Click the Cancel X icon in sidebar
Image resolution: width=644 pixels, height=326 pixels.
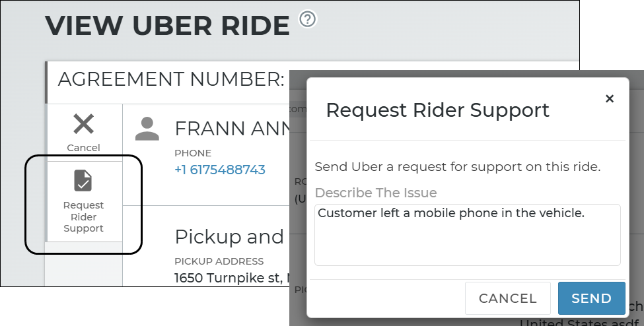click(83, 124)
